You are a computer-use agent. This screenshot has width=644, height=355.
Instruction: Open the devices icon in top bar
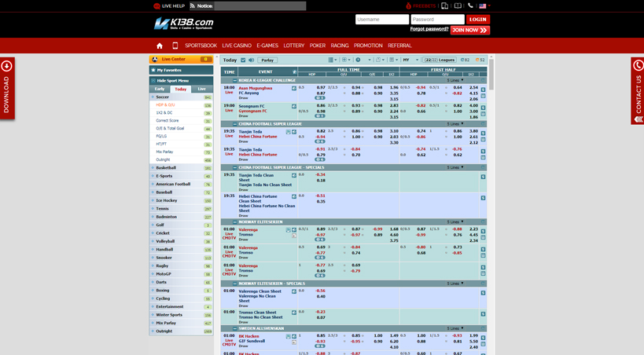tap(444, 5)
